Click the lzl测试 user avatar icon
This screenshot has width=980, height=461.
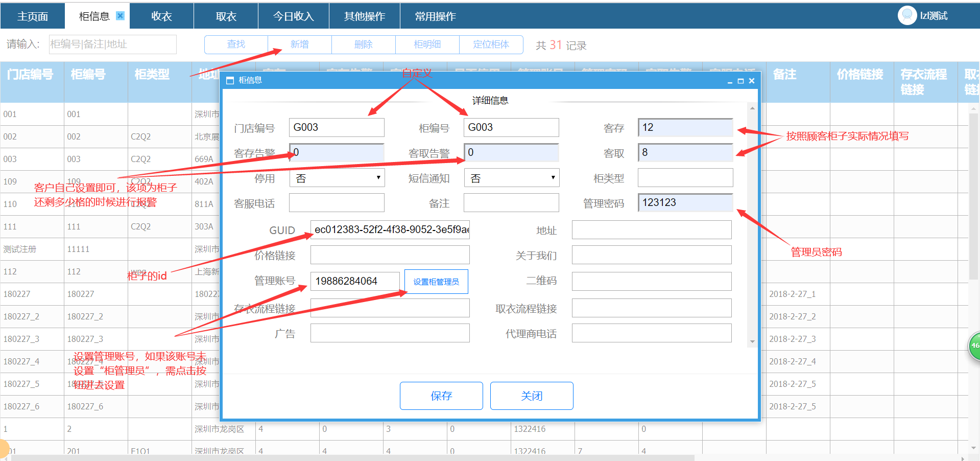pyautogui.click(x=907, y=15)
